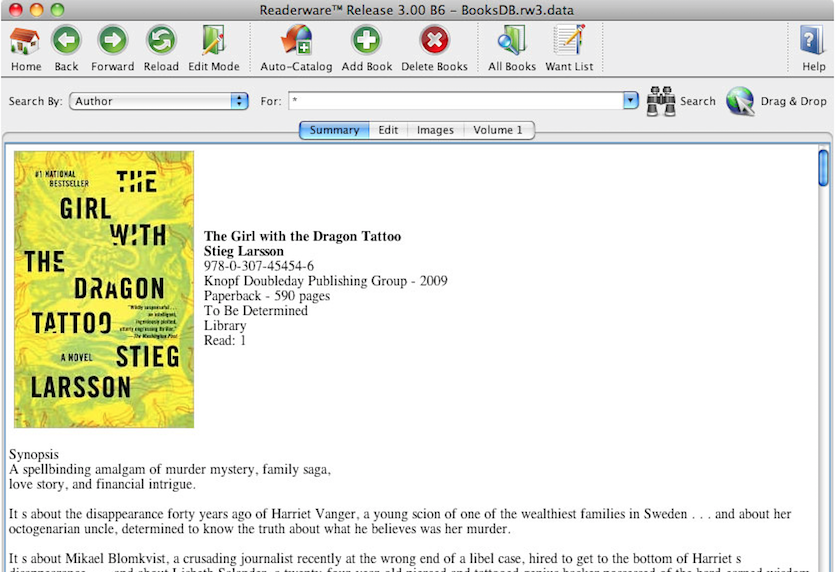Screen dimensions: 835x572
Task: Click the title The Girl with the Dragon Tattoo
Action: tap(302, 236)
